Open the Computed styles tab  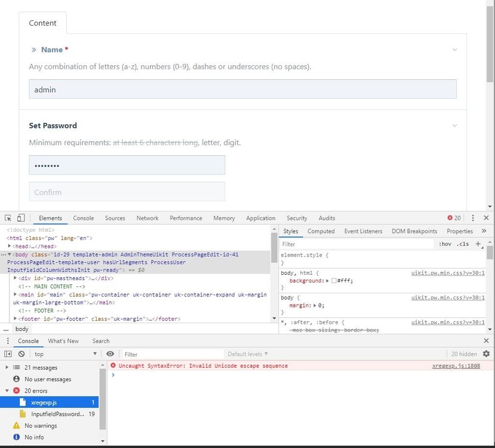(321, 231)
